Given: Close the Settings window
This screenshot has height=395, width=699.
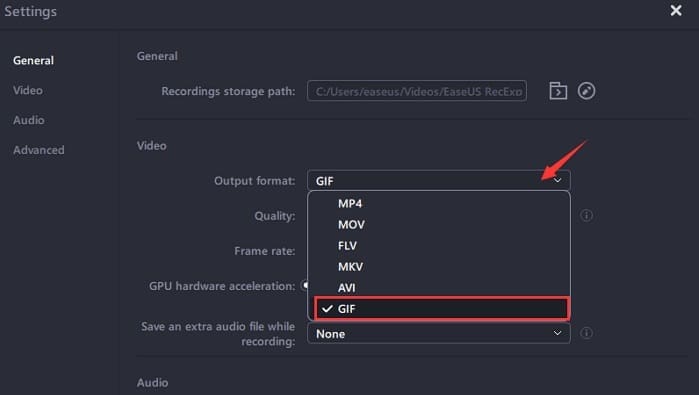Looking at the screenshot, I should point(676,11).
